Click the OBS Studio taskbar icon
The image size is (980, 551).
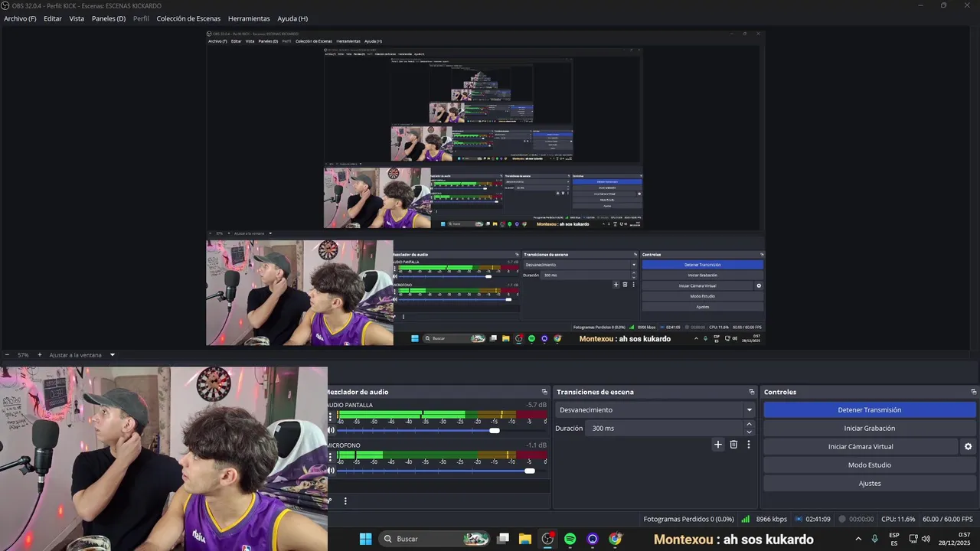click(547, 539)
